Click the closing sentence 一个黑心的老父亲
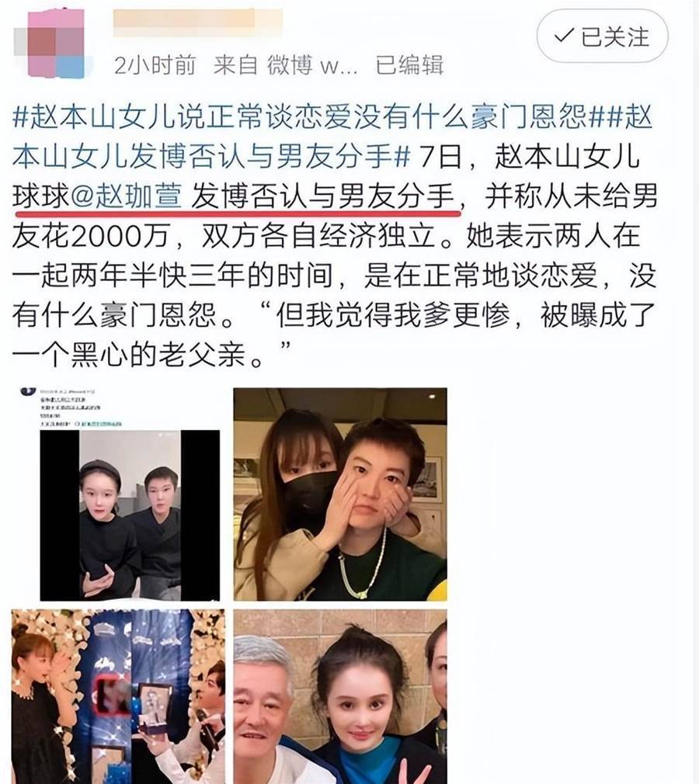The width and height of the screenshot is (699, 784). click(x=136, y=355)
